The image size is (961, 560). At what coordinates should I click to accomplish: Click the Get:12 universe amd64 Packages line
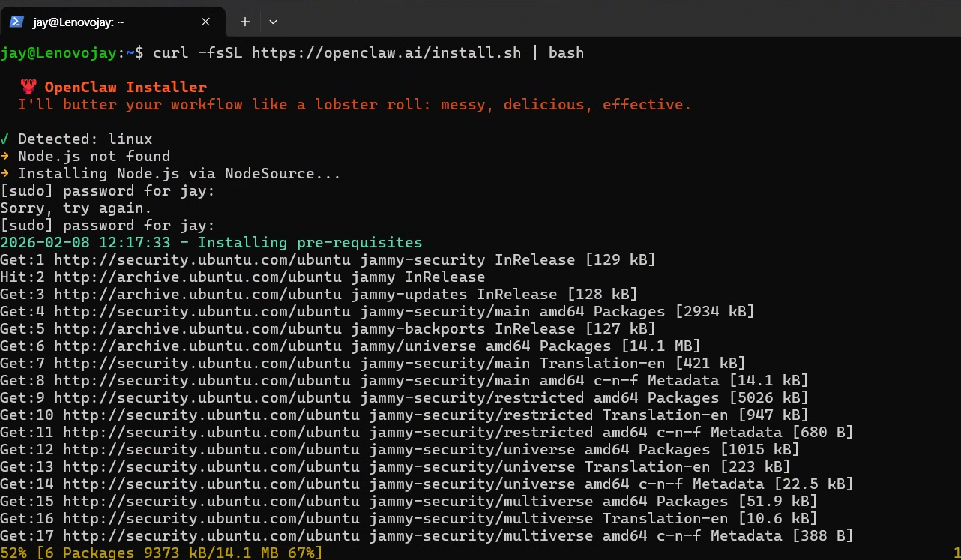coord(400,449)
